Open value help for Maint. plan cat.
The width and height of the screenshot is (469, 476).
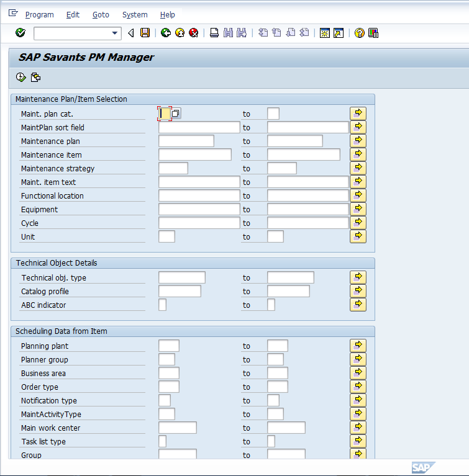tap(176, 114)
